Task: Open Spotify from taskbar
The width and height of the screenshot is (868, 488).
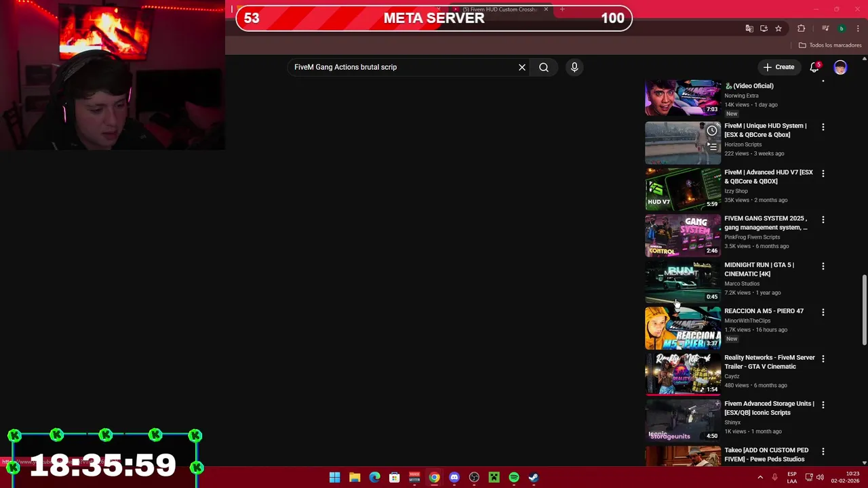Action: coord(514,477)
